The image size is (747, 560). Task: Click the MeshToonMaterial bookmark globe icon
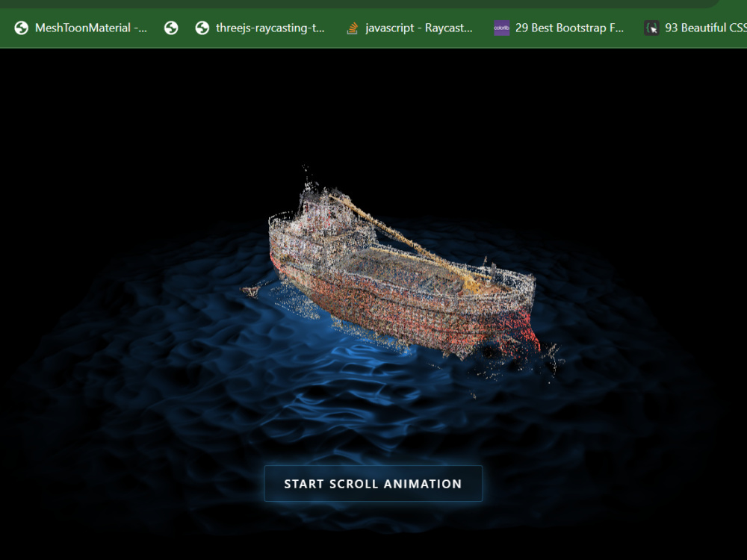(21, 28)
